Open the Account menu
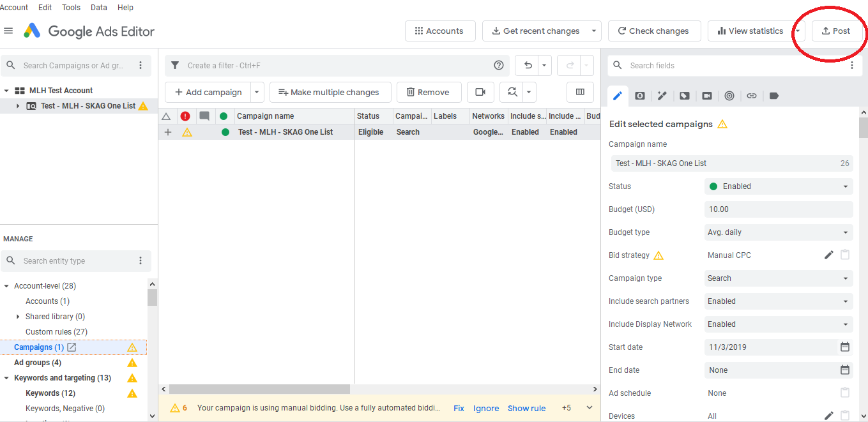This screenshot has height=422, width=868. [13, 8]
